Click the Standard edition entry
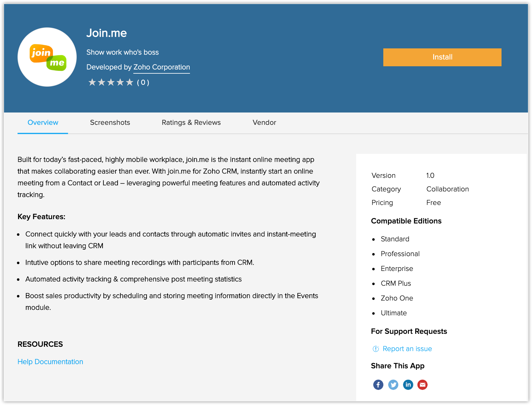This screenshot has height=405, width=532. [x=395, y=239]
